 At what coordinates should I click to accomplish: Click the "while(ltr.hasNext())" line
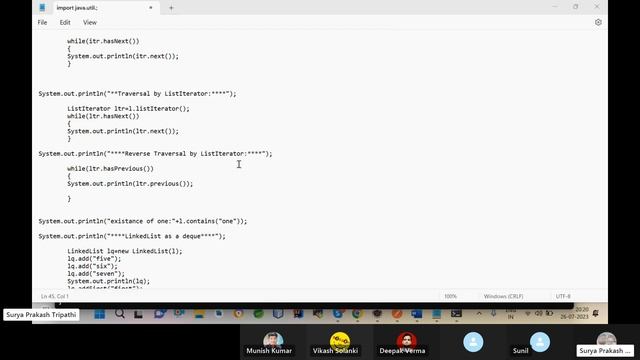click(x=103, y=116)
